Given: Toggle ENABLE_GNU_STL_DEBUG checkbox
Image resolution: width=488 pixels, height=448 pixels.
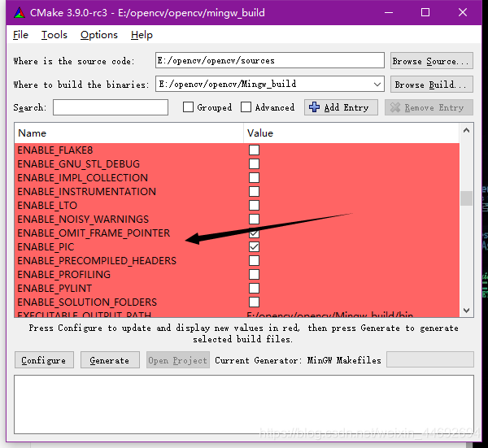Looking at the screenshot, I should tap(254, 164).
